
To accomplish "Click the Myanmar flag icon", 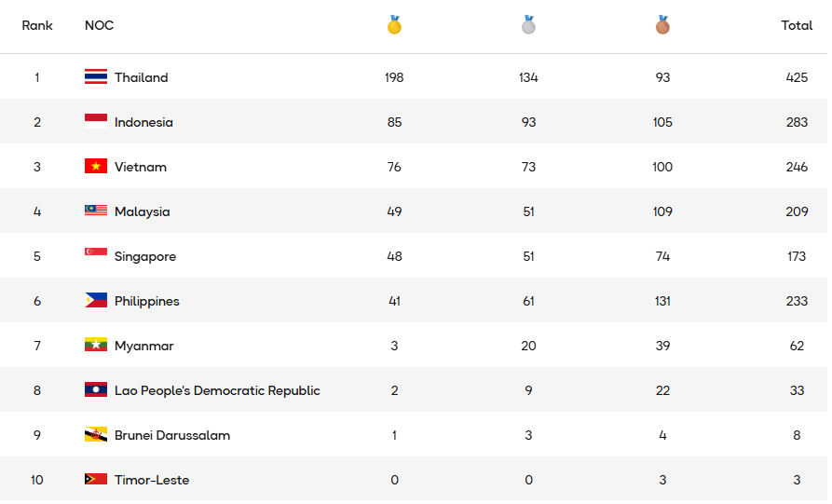I will pos(96,346).
